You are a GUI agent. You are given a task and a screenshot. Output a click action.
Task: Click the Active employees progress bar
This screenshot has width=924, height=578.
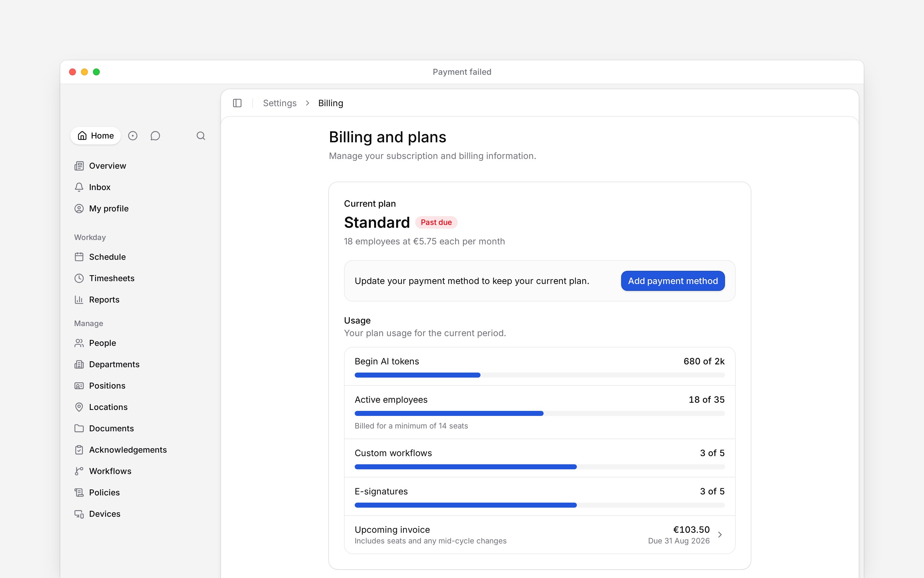(540, 413)
